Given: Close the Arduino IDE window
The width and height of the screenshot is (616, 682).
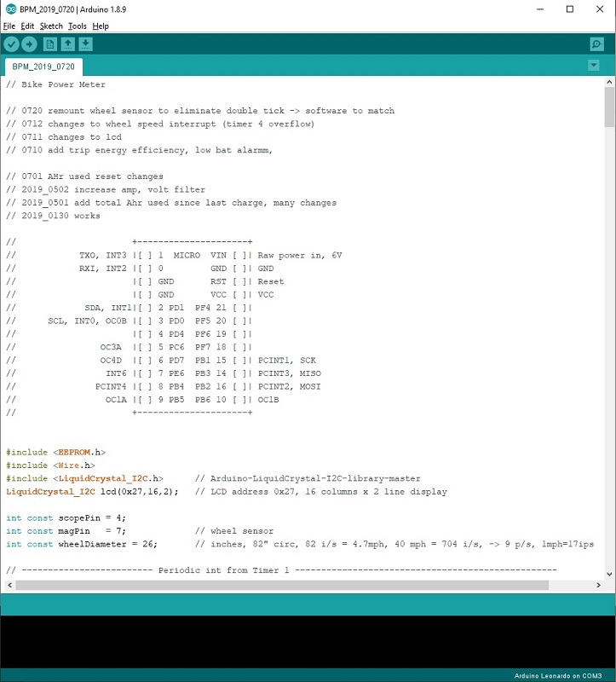Looking at the screenshot, I should point(600,9).
